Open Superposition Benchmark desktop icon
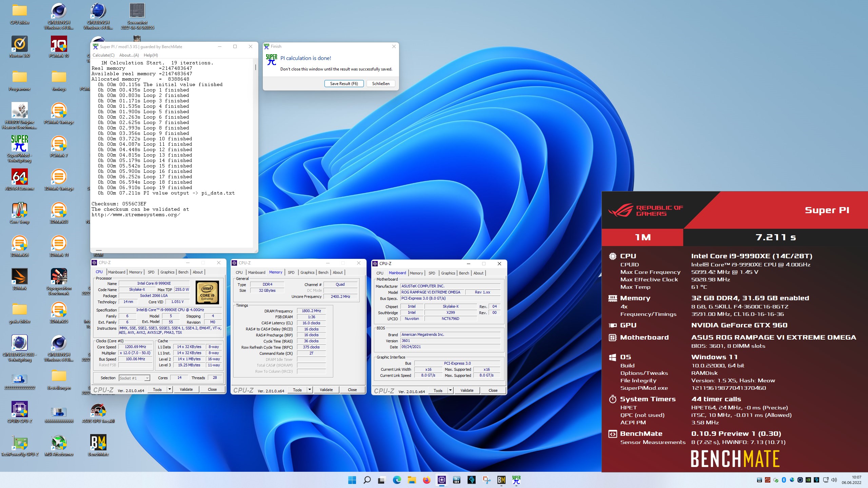Screen dimensions: 868x488 [x=59, y=282]
